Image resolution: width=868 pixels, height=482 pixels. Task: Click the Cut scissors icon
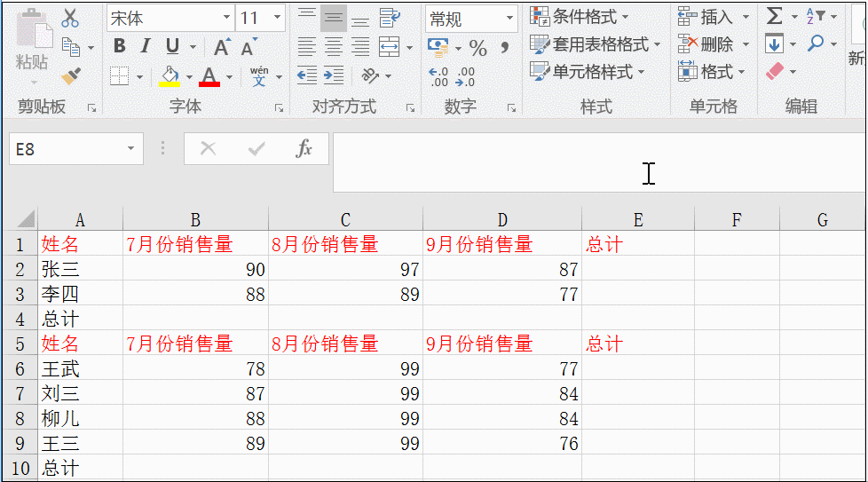(70, 19)
